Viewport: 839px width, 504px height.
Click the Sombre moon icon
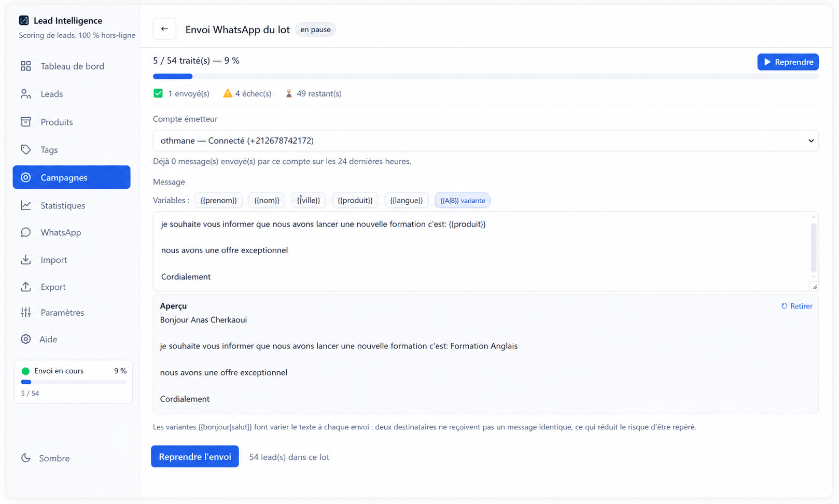25,458
